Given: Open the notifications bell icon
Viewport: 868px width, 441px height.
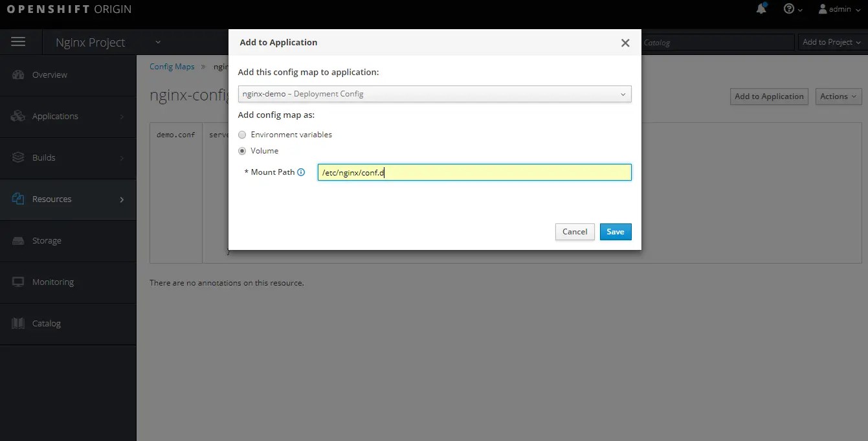Looking at the screenshot, I should pyautogui.click(x=761, y=8).
